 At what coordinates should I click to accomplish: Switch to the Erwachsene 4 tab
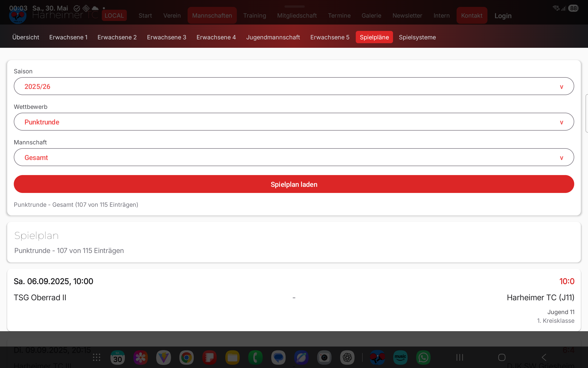(216, 37)
